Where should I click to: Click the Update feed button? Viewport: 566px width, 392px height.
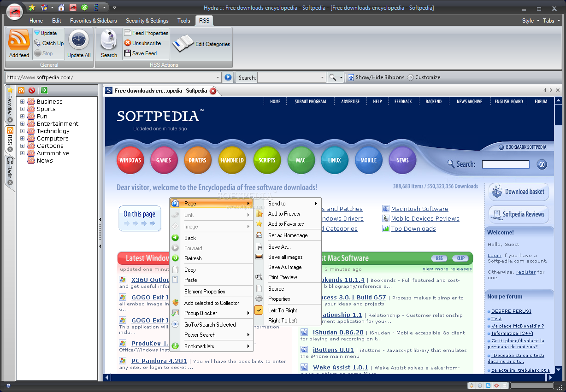click(x=45, y=33)
